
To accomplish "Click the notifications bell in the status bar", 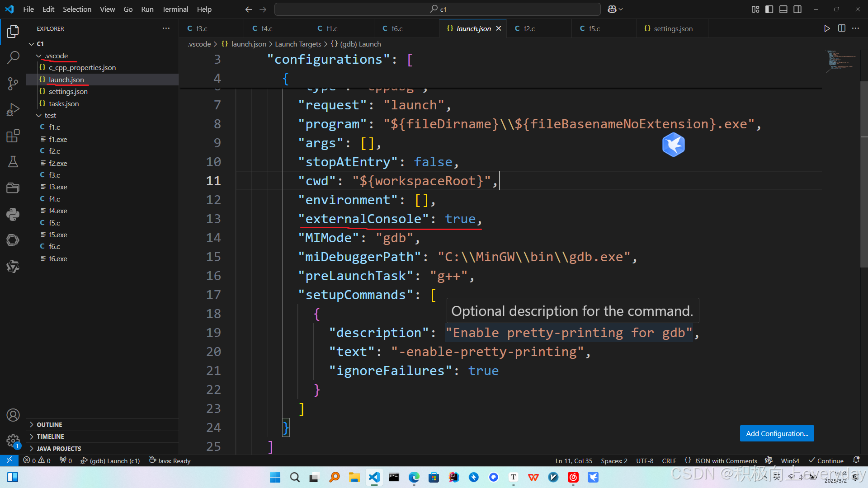I will click(x=857, y=460).
